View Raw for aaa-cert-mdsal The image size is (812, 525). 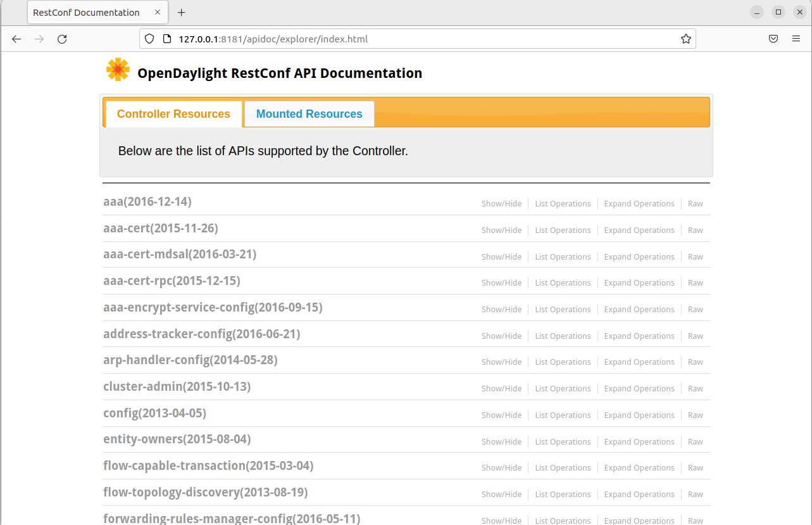pos(696,257)
